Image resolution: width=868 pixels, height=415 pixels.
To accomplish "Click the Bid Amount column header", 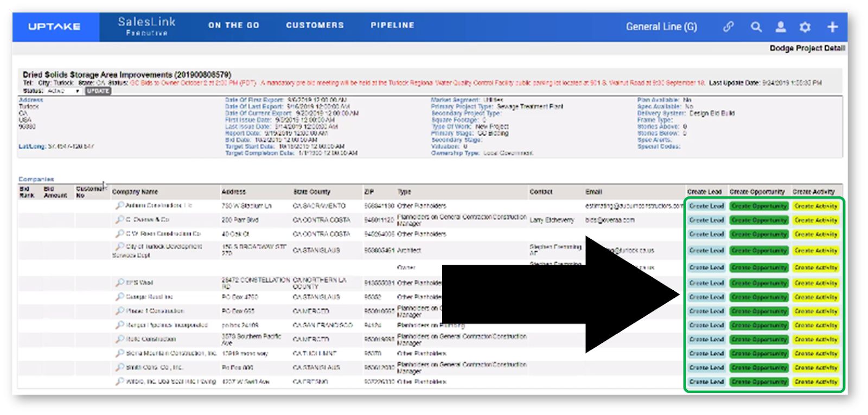I will pos(55,192).
